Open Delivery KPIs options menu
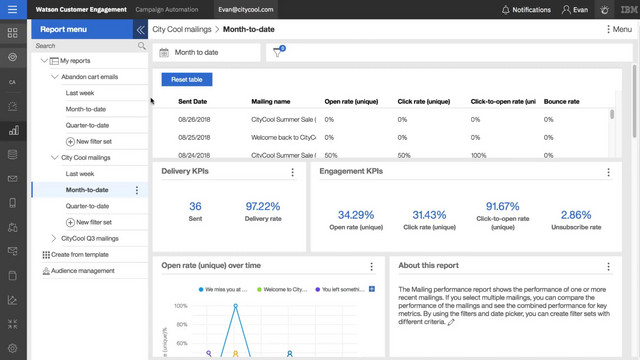 pyautogui.click(x=293, y=172)
